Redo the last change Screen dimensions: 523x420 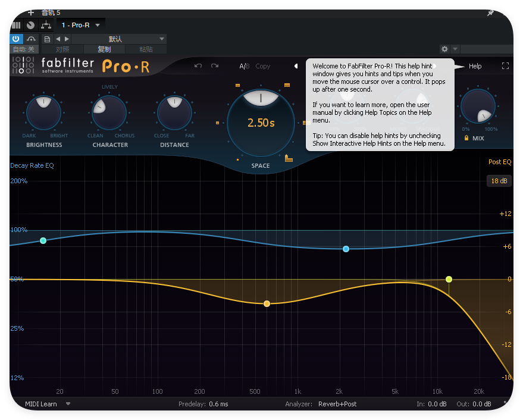(x=215, y=65)
